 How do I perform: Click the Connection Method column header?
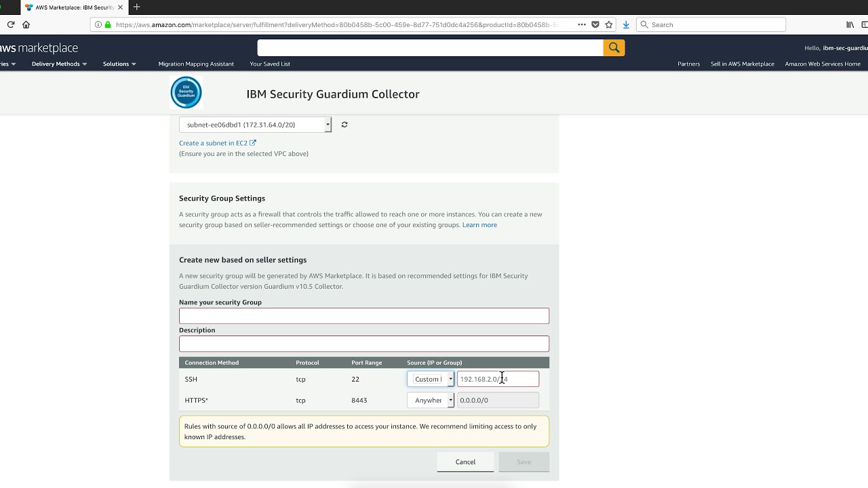click(212, 363)
